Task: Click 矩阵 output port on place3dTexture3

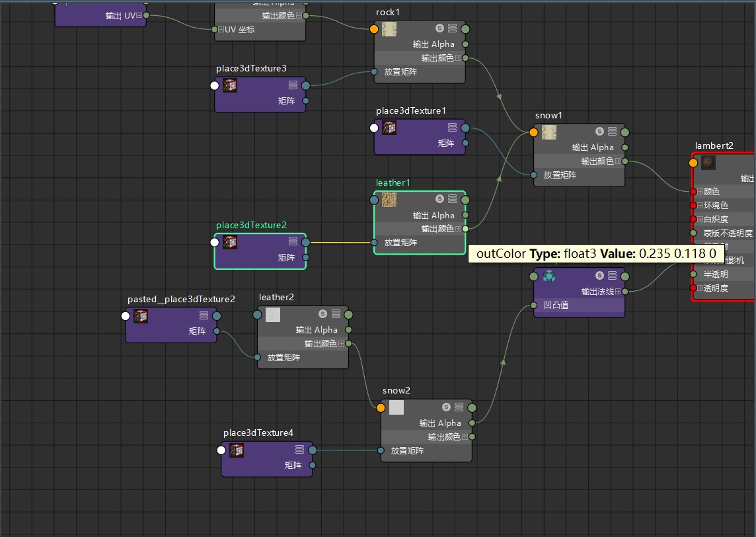Action: click(x=306, y=101)
